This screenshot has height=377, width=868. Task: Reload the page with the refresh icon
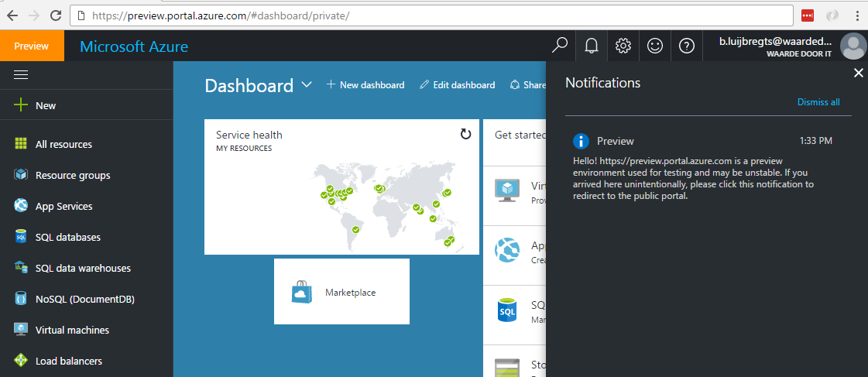click(56, 16)
